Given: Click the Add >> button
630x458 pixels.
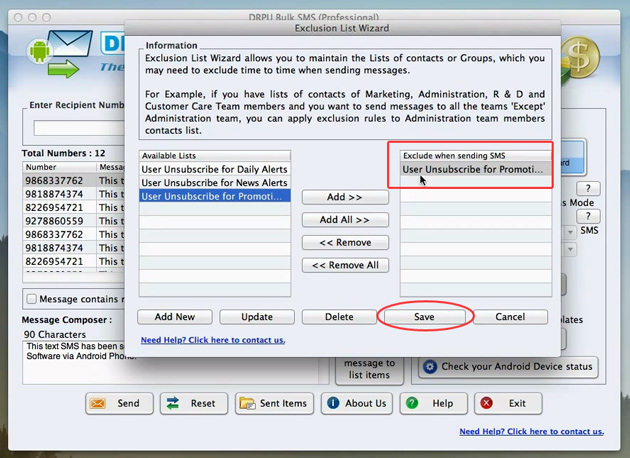Looking at the screenshot, I should coord(345,197).
